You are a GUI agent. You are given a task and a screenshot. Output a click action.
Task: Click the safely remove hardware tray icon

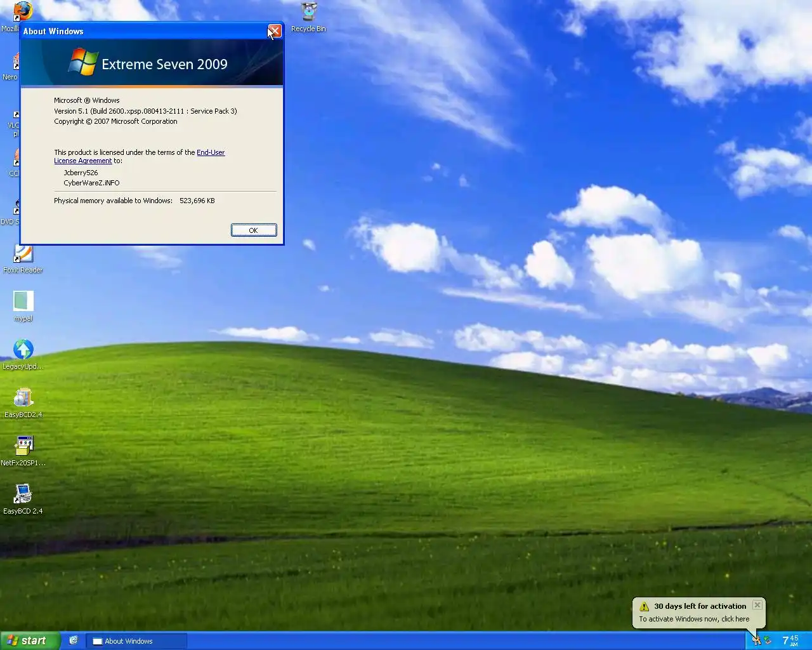coord(768,640)
